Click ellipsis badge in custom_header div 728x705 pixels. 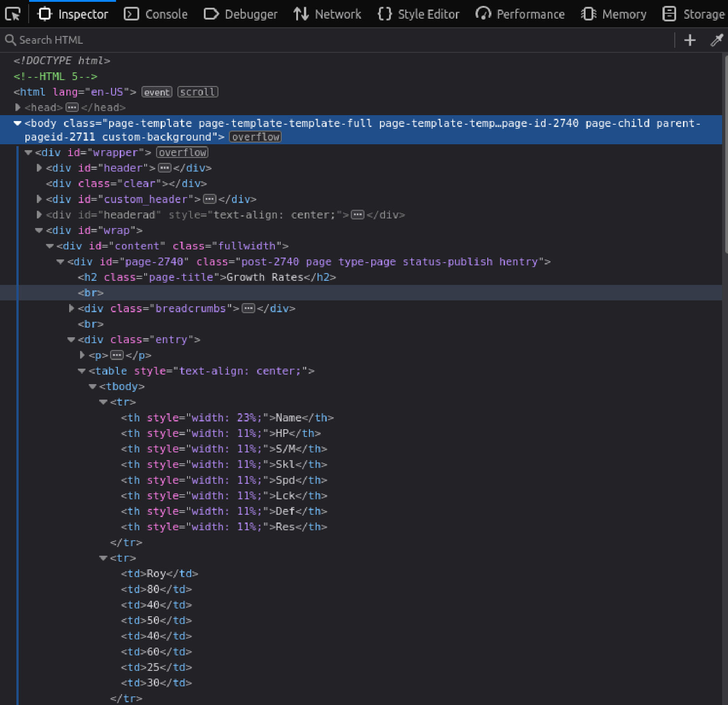coord(209,199)
